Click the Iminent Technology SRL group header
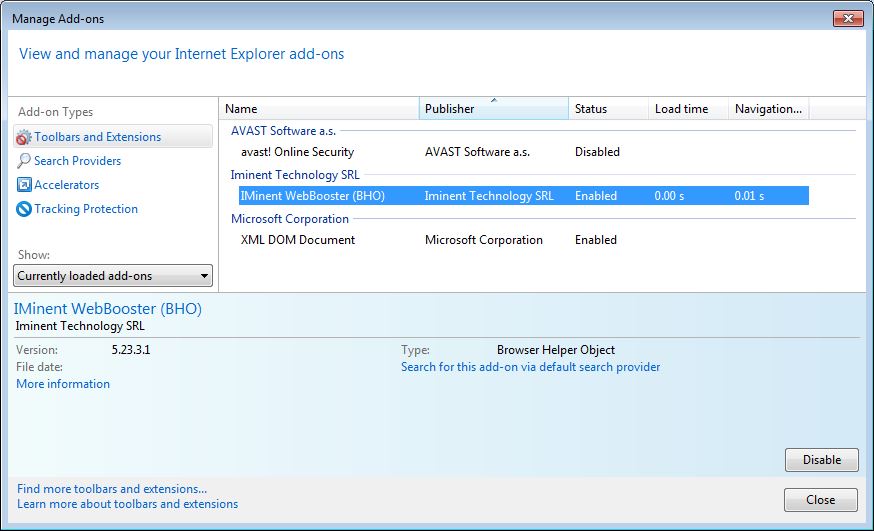The image size is (874, 531). [295, 175]
